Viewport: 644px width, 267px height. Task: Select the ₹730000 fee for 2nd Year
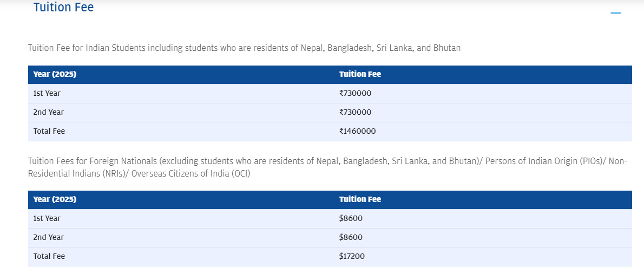pos(355,112)
